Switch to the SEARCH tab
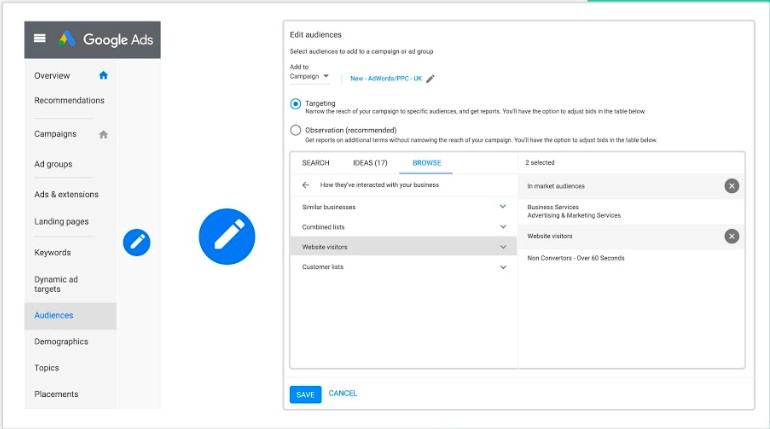This screenshot has height=429, width=770. coord(315,162)
